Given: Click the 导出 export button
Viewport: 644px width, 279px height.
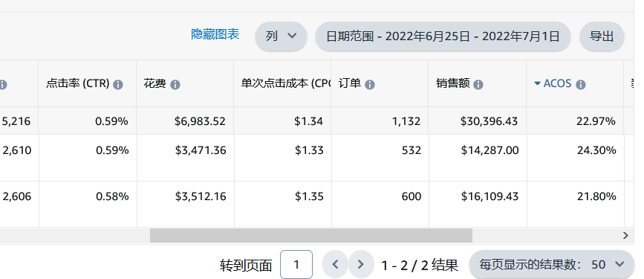Looking at the screenshot, I should click(x=602, y=36).
